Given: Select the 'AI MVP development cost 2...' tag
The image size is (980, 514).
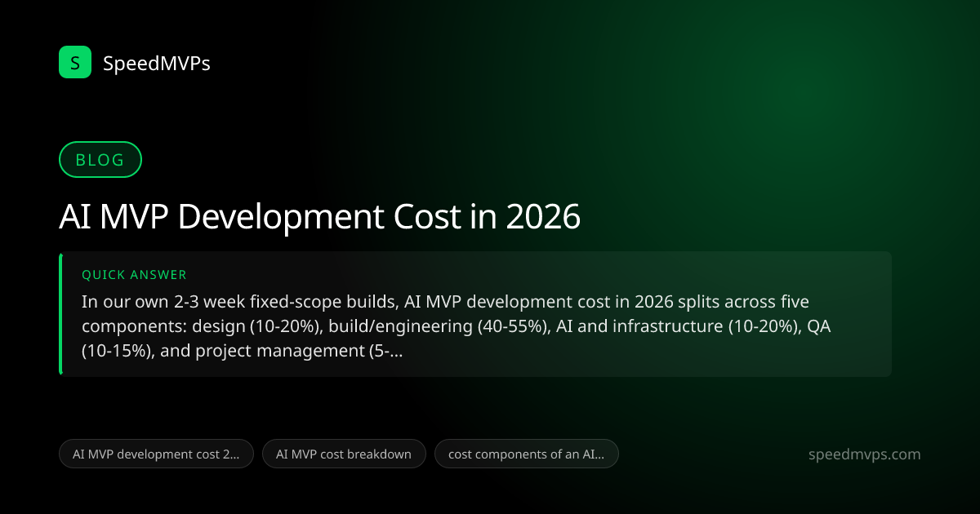Looking at the screenshot, I should point(156,454).
